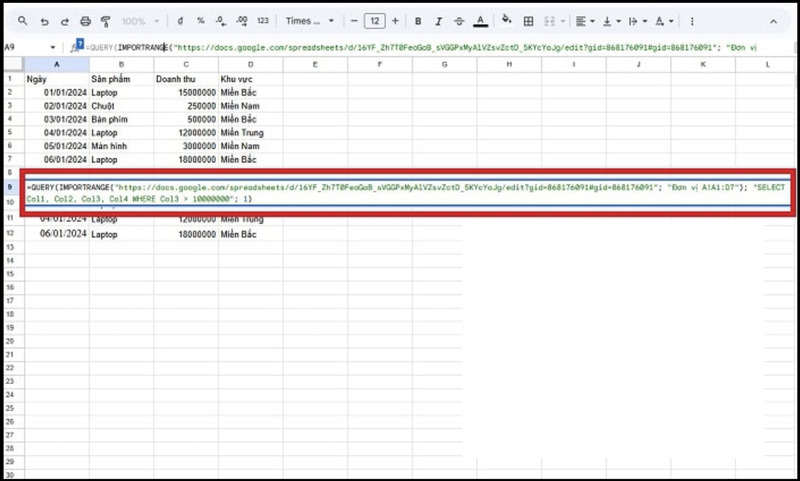The width and height of the screenshot is (800, 481).
Task: Select the 'Sản phẩm' header cell
Action: coord(121,79)
